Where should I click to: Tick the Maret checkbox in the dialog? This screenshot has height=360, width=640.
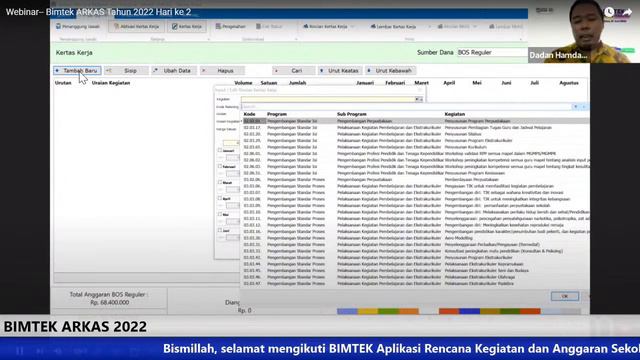tap(220, 182)
